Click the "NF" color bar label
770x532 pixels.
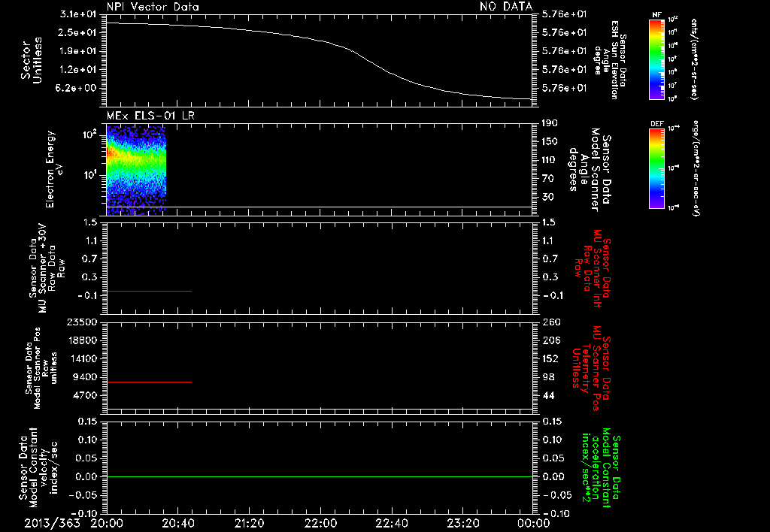pos(656,15)
